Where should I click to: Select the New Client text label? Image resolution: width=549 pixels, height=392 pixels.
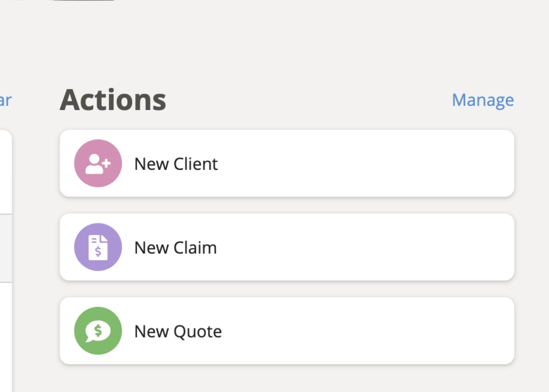176,164
